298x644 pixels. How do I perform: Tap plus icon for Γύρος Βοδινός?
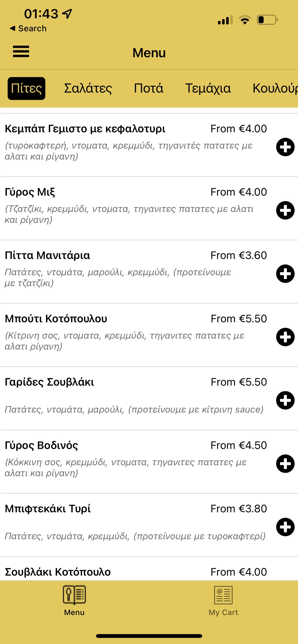coord(285,464)
